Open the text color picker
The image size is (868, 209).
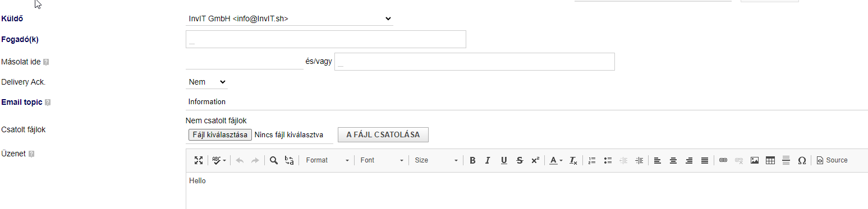click(x=556, y=160)
